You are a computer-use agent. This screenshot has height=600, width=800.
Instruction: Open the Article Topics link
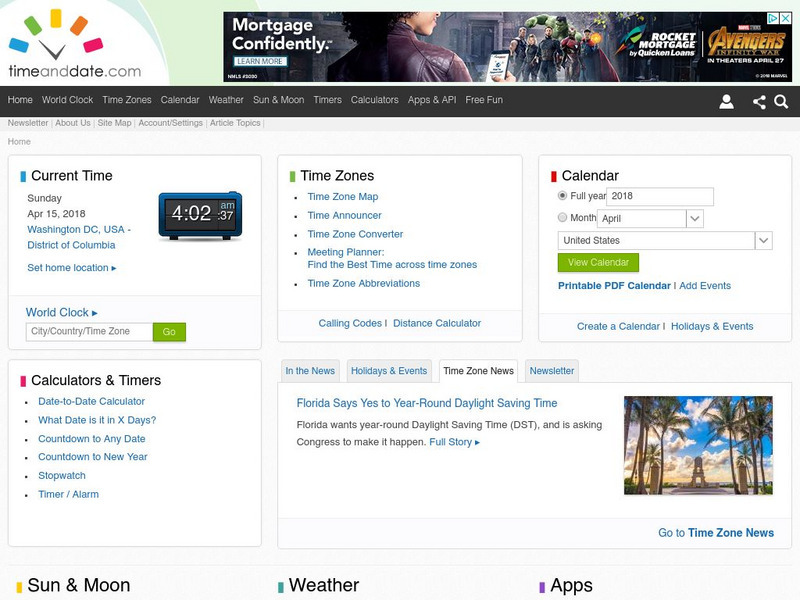[x=235, y=123]
